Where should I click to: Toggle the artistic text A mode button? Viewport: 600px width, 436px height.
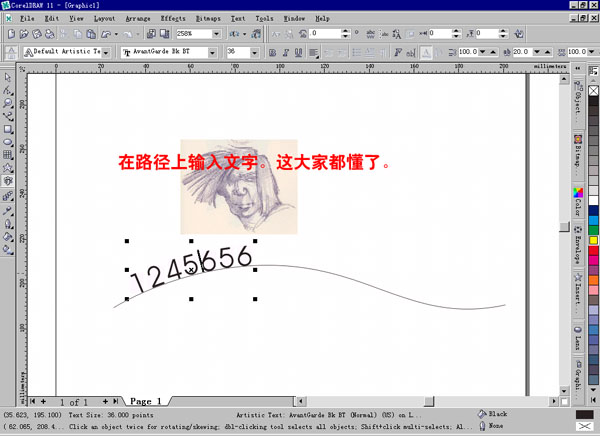click(x=426, y=52)
